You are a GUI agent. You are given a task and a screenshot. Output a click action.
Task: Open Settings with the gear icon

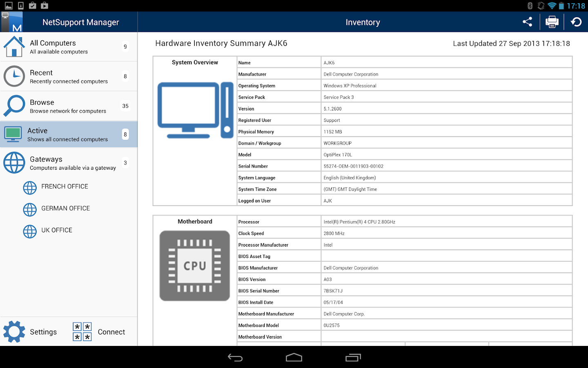14,332
